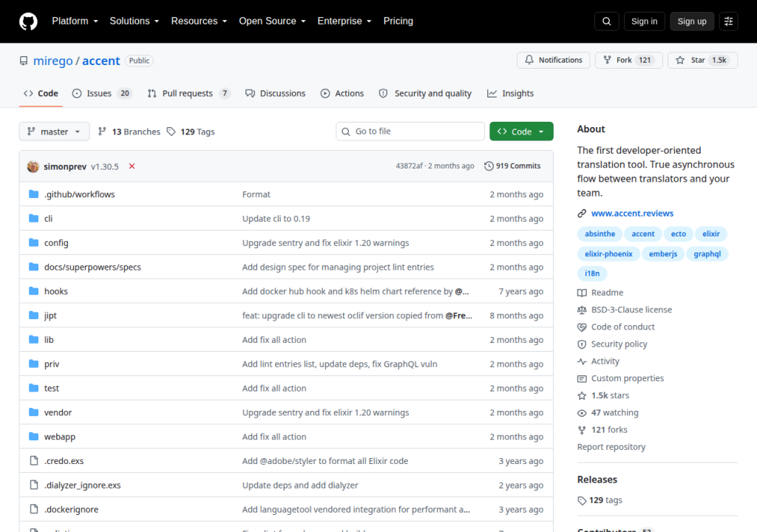Switch to the Issues tab
The image size is (757, 532).
click(x=102, y=94)
